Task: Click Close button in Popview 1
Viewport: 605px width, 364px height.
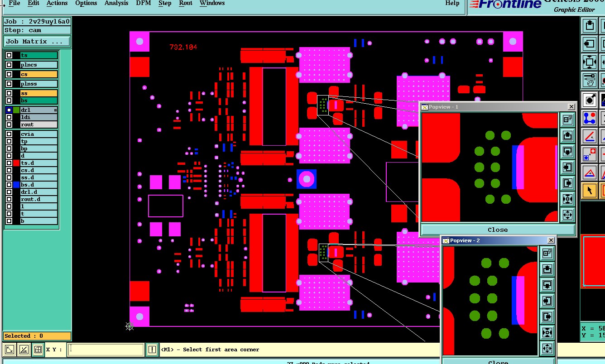Action: coord(498,230)
